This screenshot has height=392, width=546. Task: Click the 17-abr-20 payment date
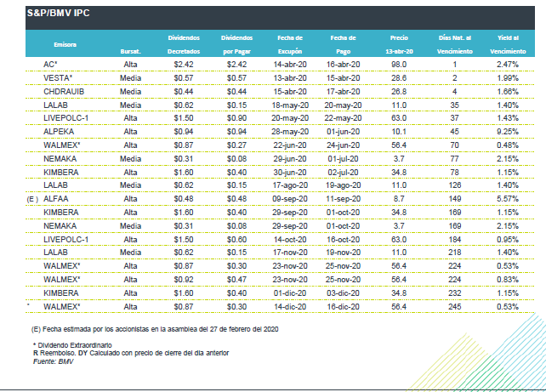point(344,92)
